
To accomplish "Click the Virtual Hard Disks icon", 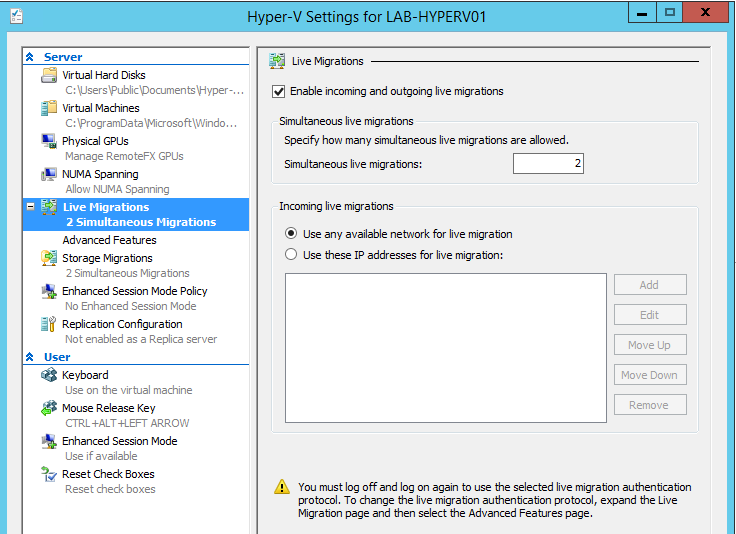I will click(49, 75).
